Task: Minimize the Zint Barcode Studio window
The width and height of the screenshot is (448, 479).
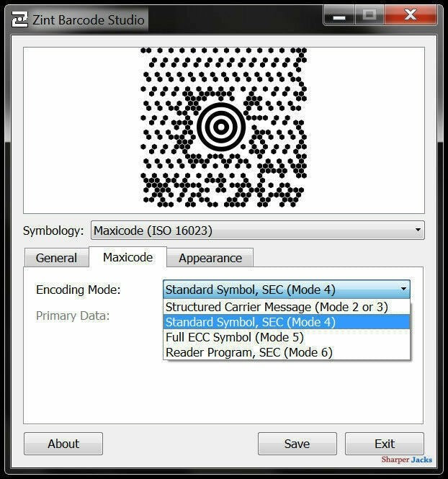Action: [x=339, y=16]
